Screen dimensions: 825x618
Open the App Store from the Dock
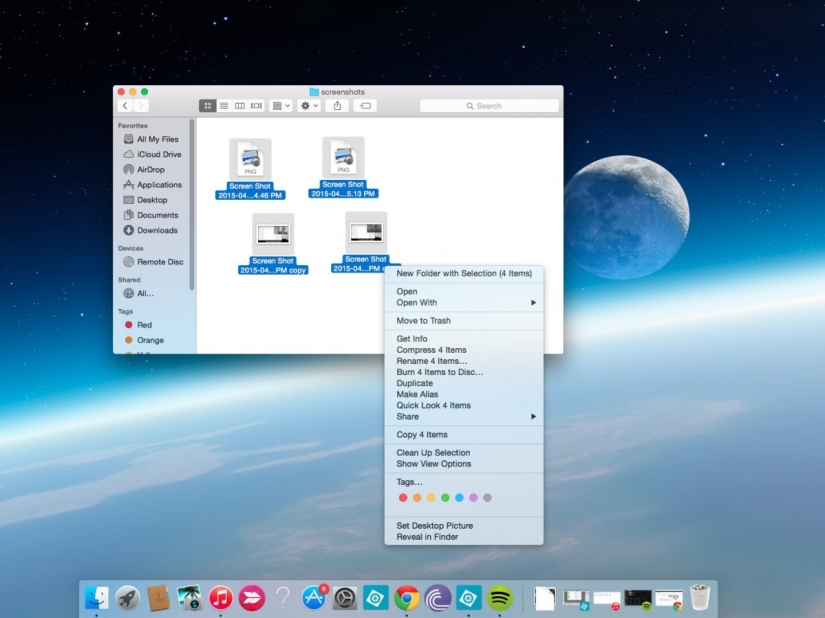[x=314, y=597]
